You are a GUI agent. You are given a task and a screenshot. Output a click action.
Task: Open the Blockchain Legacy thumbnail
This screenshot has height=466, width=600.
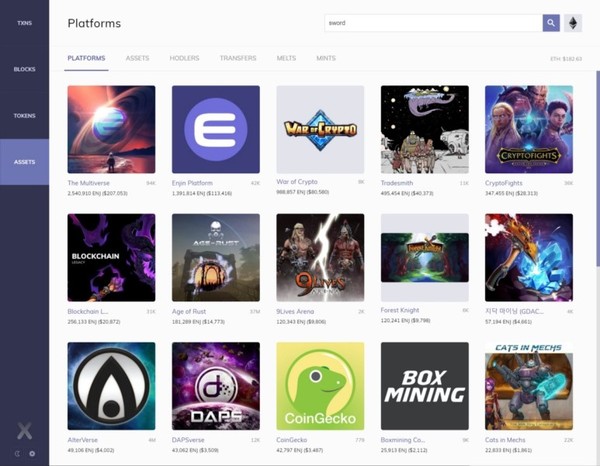111,257
